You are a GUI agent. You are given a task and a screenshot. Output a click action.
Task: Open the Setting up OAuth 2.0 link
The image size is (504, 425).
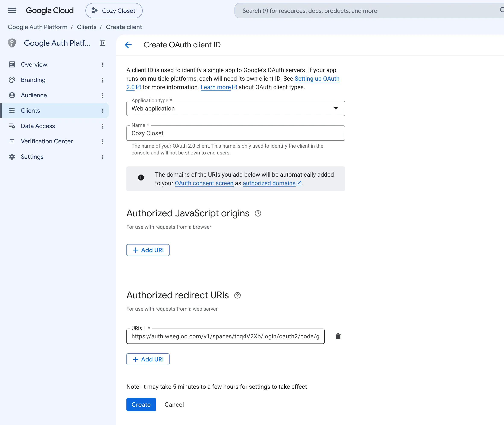317,79
